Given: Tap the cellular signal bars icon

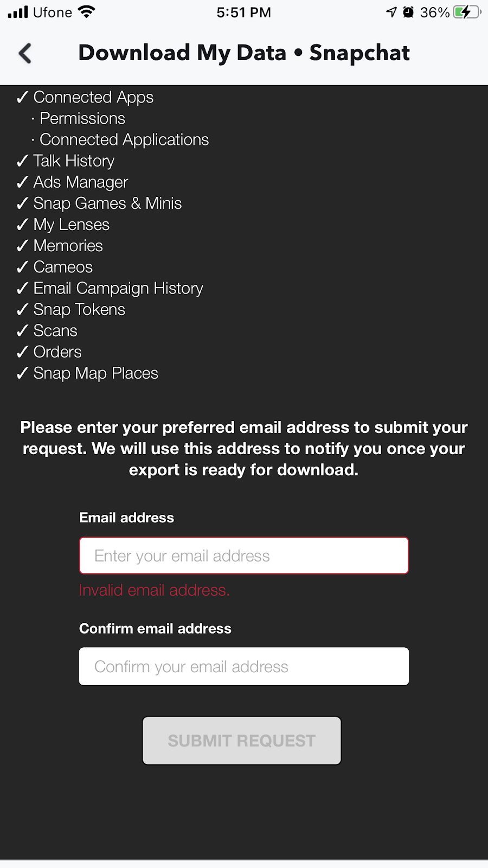Looking at the screenshot, I should coord(18,12).
